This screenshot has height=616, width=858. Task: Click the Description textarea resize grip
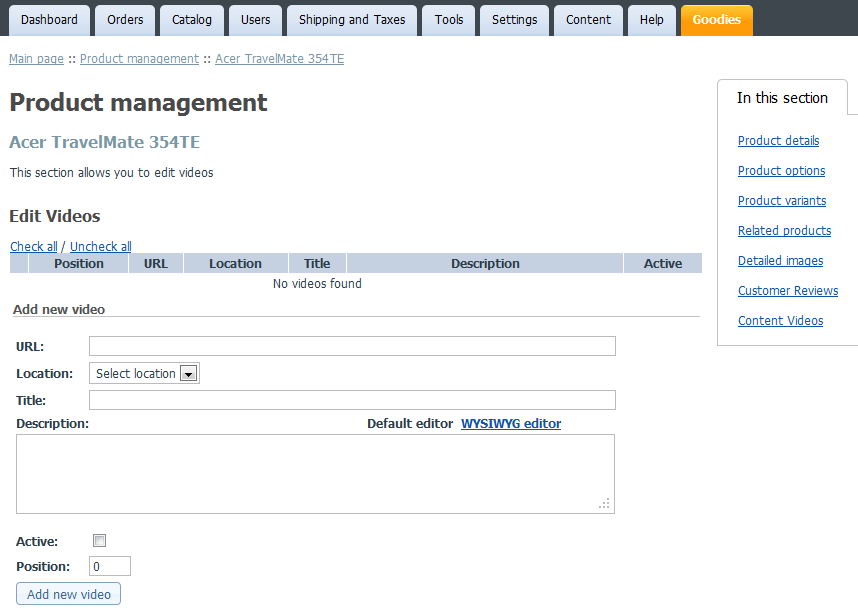(x=605, y=504)
